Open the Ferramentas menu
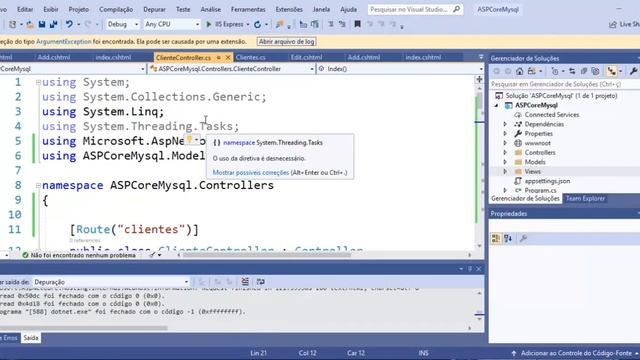Image resolution: width=640 pixels, height=360 pixels. point(248,9)
